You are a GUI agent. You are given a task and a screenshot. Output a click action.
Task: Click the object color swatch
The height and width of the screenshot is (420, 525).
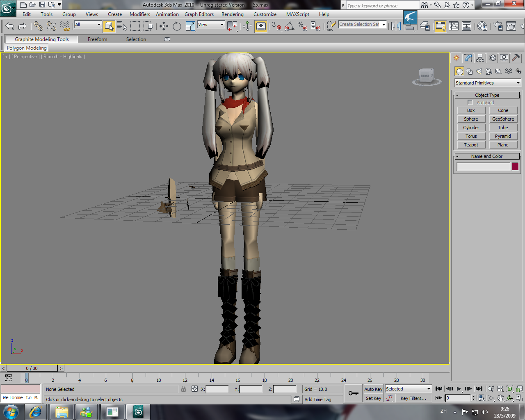515,167
